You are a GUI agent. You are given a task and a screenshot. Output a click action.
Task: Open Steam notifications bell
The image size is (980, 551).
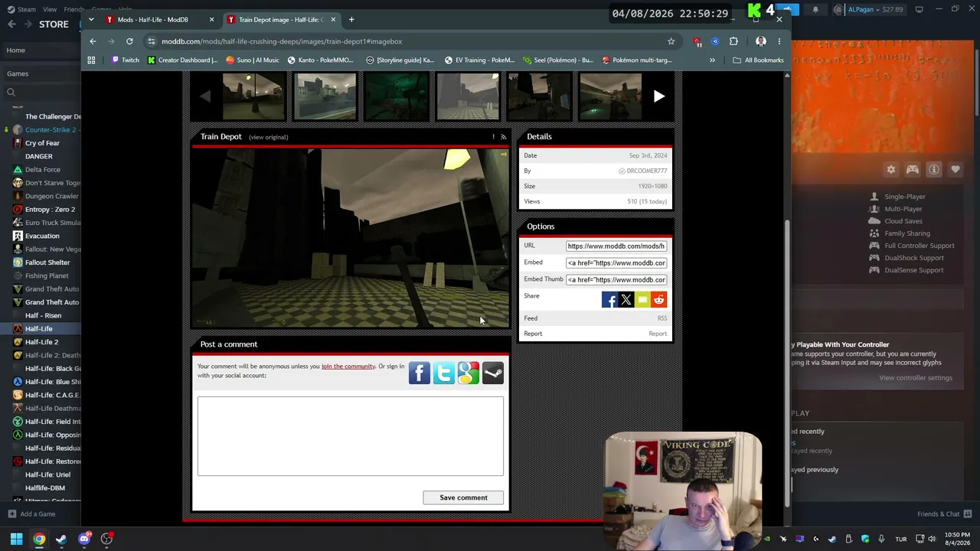[815, 9]
